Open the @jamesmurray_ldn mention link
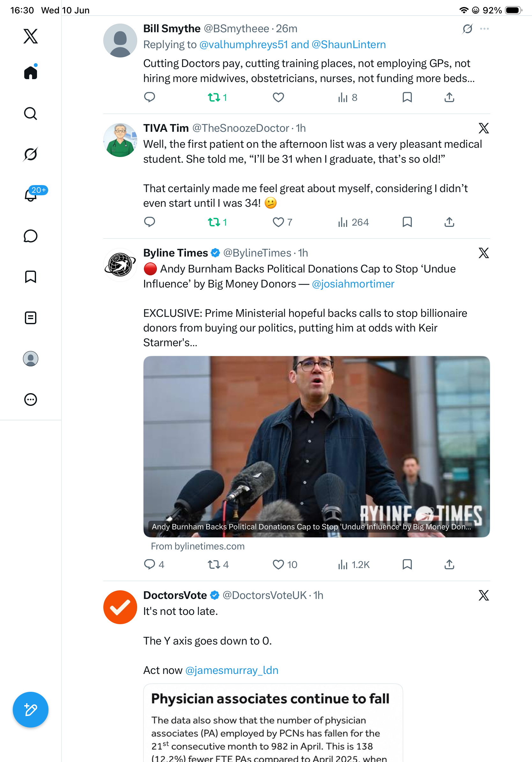The width and height of the screenshot is (532, 762). pyautogui.click(x=232, y=670)
